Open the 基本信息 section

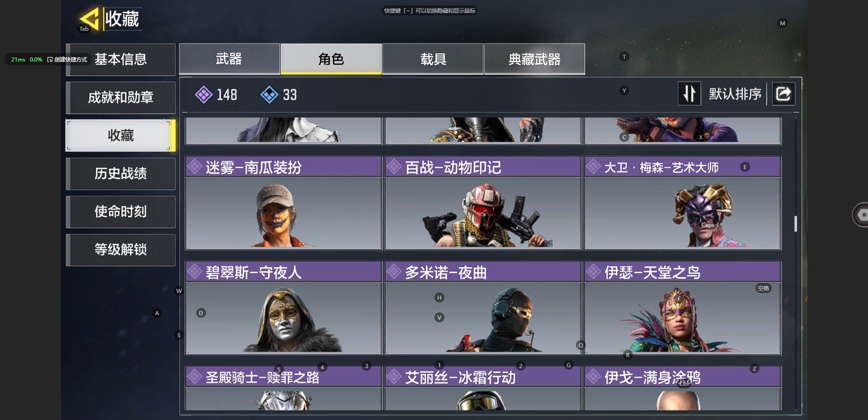[121, 59]
